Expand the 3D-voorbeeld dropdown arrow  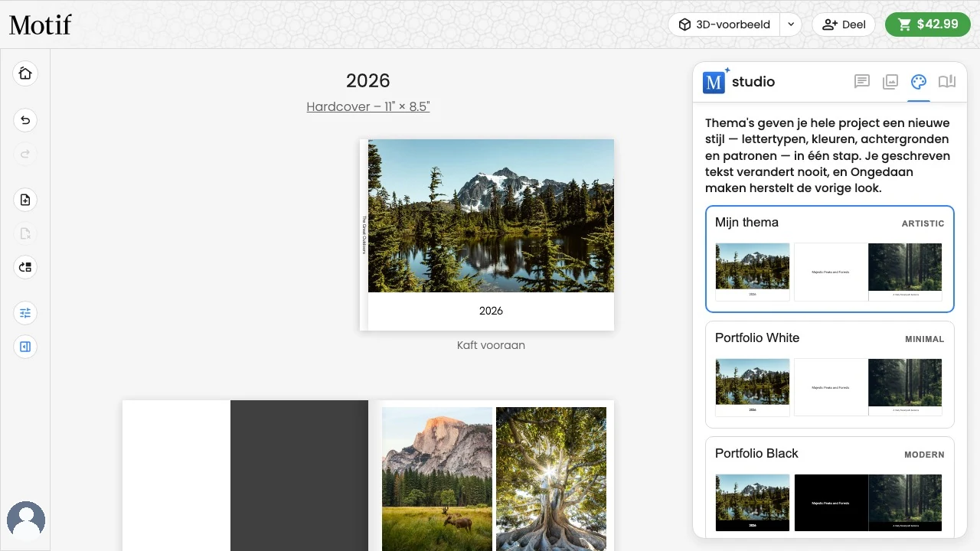[790, 24]
